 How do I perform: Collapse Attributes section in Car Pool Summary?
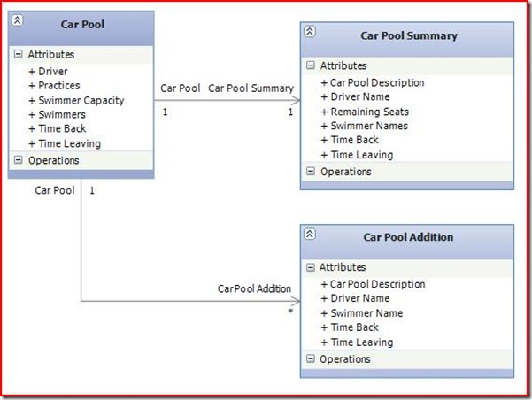tap(310, 65)
